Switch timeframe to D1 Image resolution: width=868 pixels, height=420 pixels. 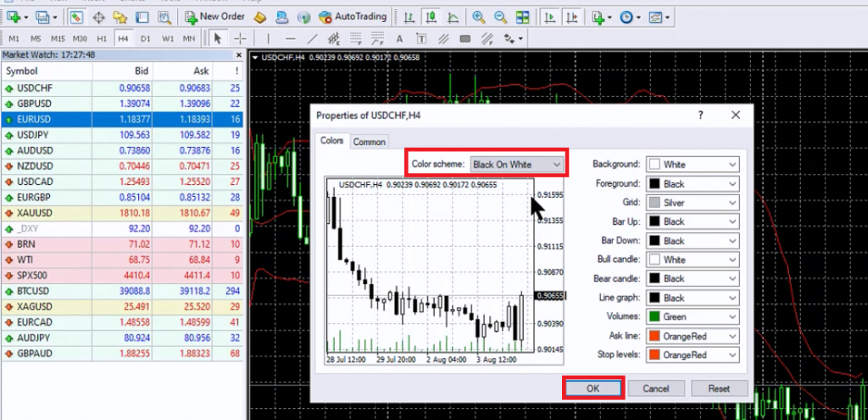tap(145, 39)
